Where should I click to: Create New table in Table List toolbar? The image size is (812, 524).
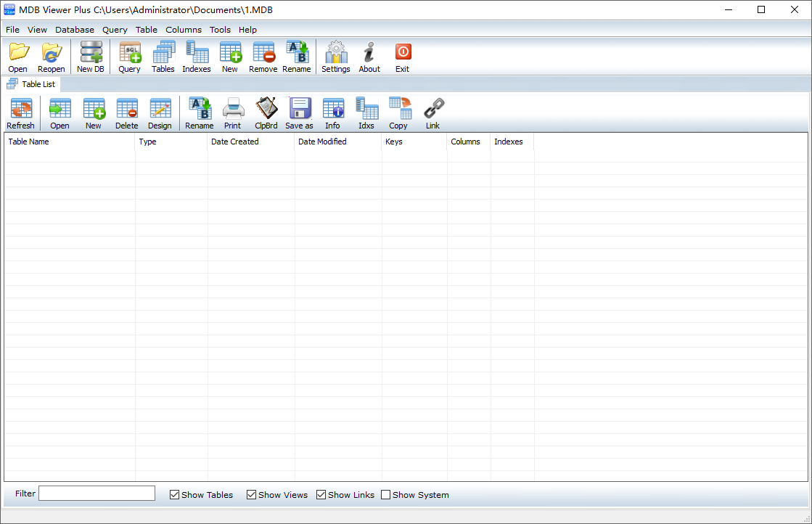[94, 113]
